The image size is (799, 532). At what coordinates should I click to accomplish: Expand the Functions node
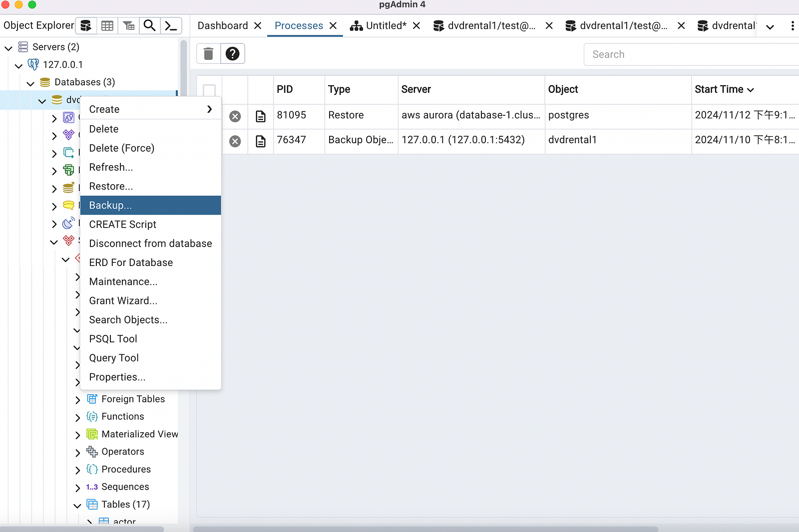(x=77, y=417)
